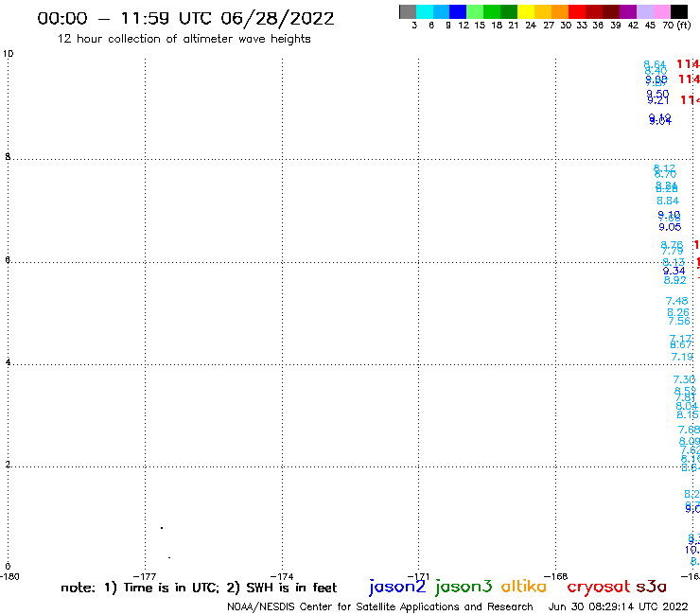Click the s3a satellite legend label

tap(651, 587)
